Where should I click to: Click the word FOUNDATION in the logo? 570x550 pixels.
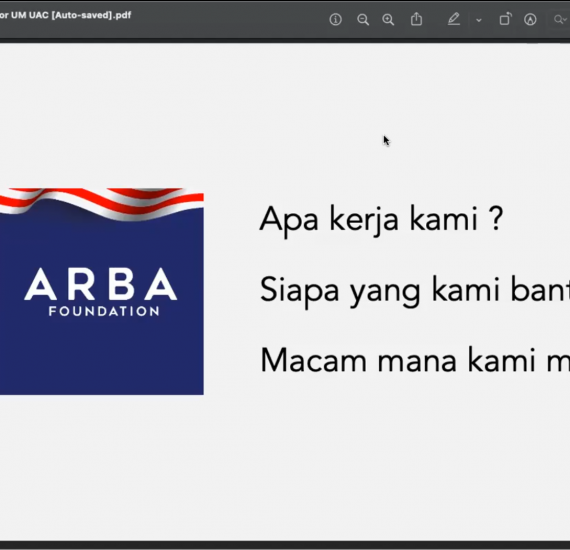104,311
